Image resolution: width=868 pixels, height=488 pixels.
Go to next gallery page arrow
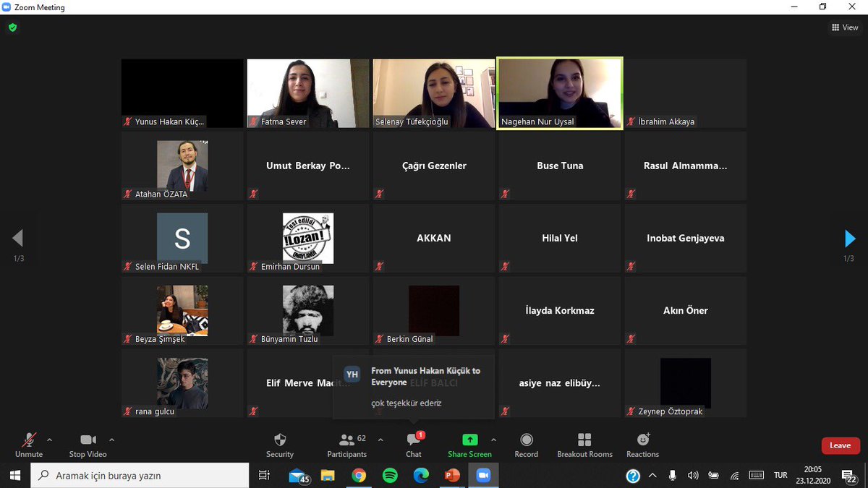click(850, 239)
